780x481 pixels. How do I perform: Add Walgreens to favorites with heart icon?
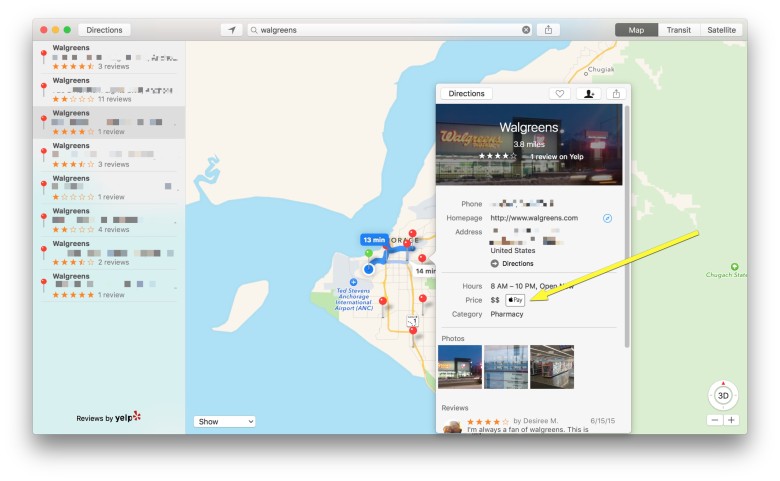tap(560, 94)
